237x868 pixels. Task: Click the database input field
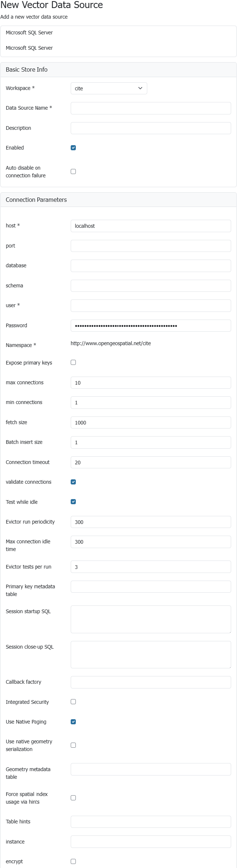pyautogui.click(x=151, y=266)
